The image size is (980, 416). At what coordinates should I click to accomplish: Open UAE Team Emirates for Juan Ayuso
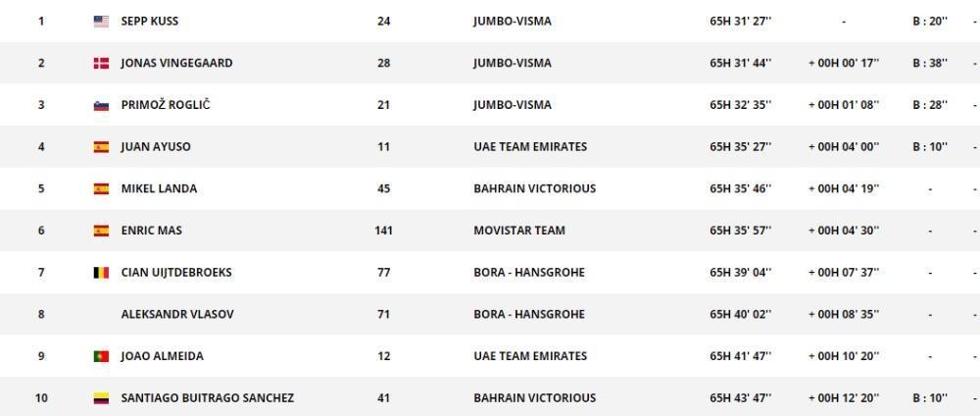[530, 147]
